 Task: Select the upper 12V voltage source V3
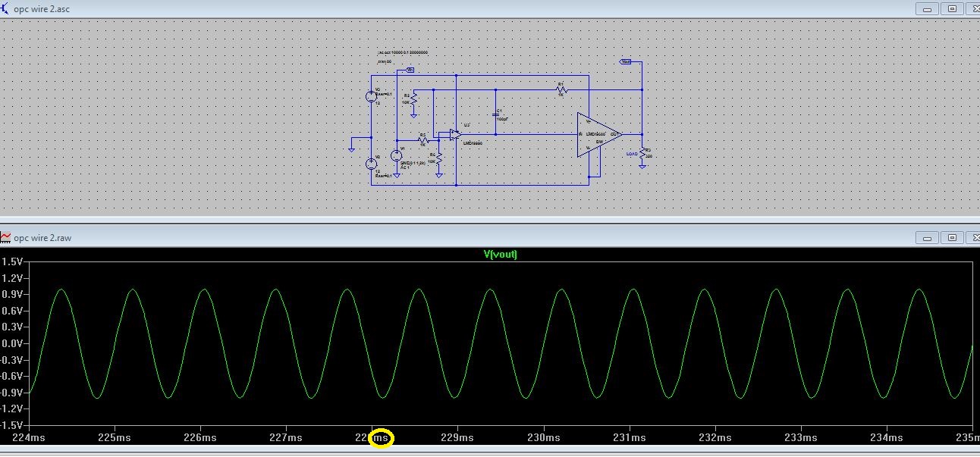(372, 96)
